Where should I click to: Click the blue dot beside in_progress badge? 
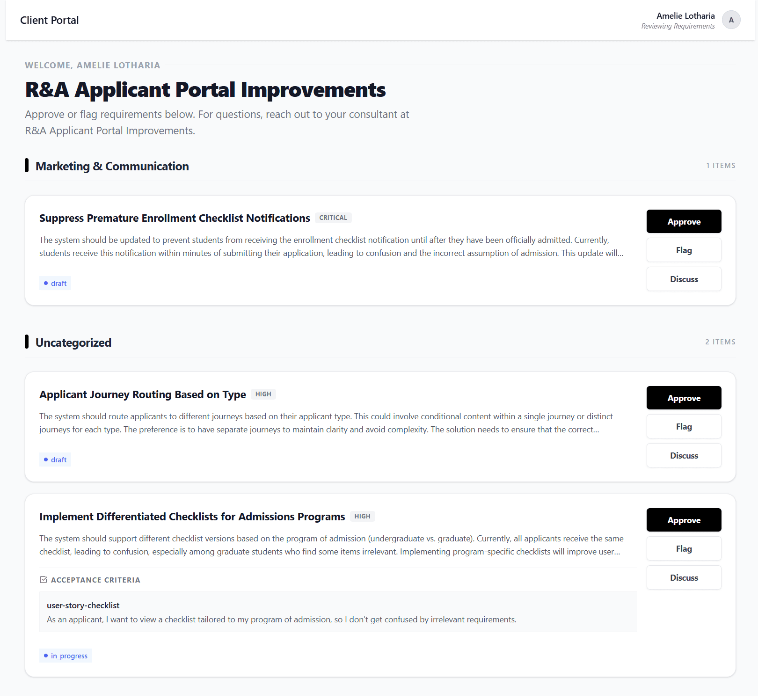point(45,656)
